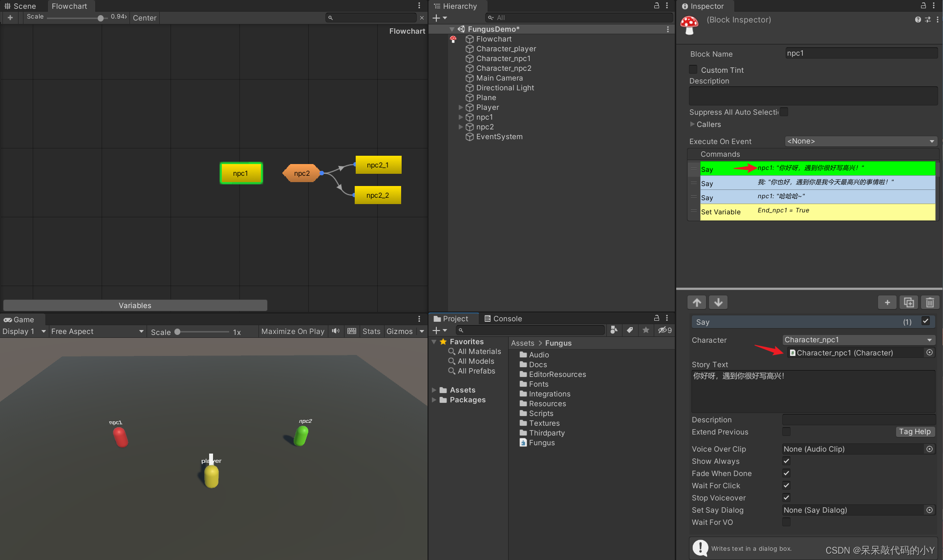Screen dimensions: 943x560
Task: Uncheck Fade When Done
Action: click(786, 473)
